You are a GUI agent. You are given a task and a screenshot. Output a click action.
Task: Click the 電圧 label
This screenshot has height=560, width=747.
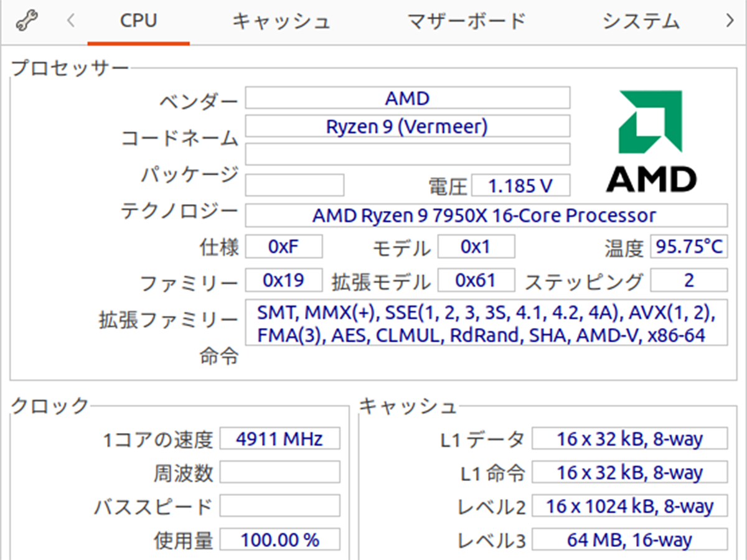pos(448,186)
